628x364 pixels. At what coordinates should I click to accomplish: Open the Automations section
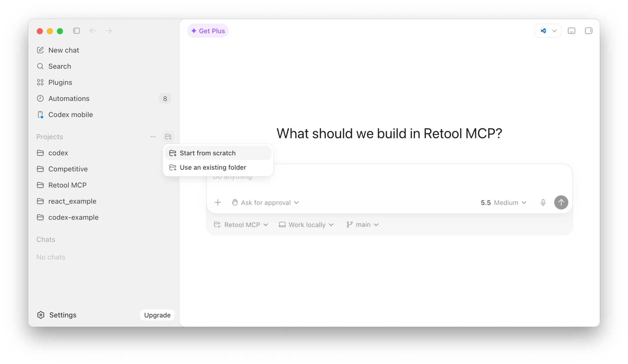pyautogui.click(x=104, y=98)
